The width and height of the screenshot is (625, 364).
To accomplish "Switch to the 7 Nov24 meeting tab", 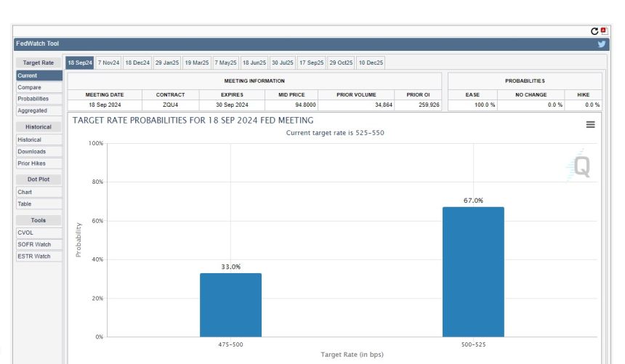I will click(x=108, y=63).
